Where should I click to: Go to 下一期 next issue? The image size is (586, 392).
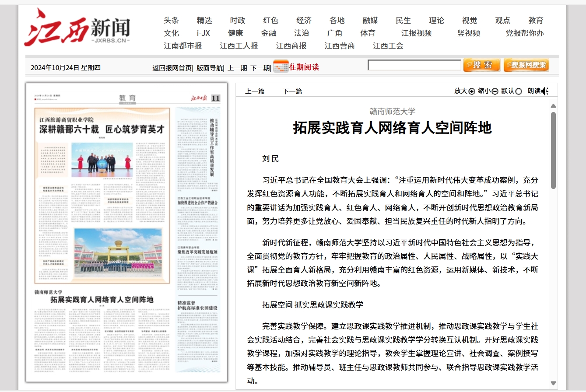click(260, 68)
